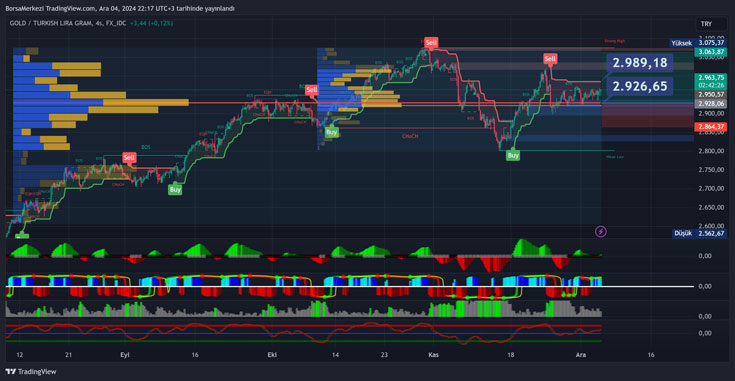Click the Kas date on time axis
Image resolution: width=735 pixels, height=381 pixels.
tap(434, 355)
